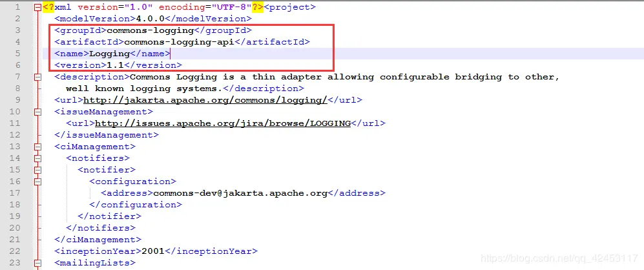Click the artifactId value commons-logging-api
644x270 pixels.
179,42
